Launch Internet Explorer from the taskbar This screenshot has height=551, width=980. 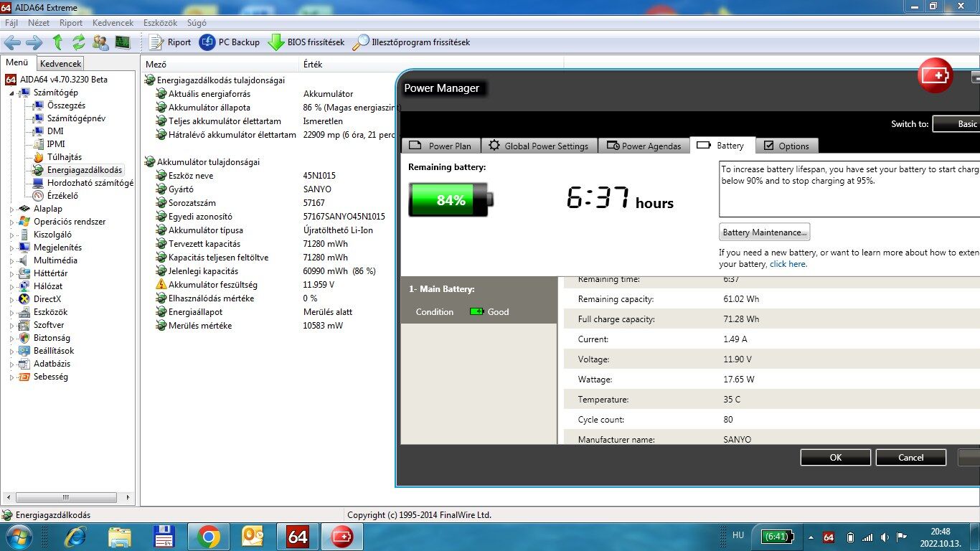[75, 537]
